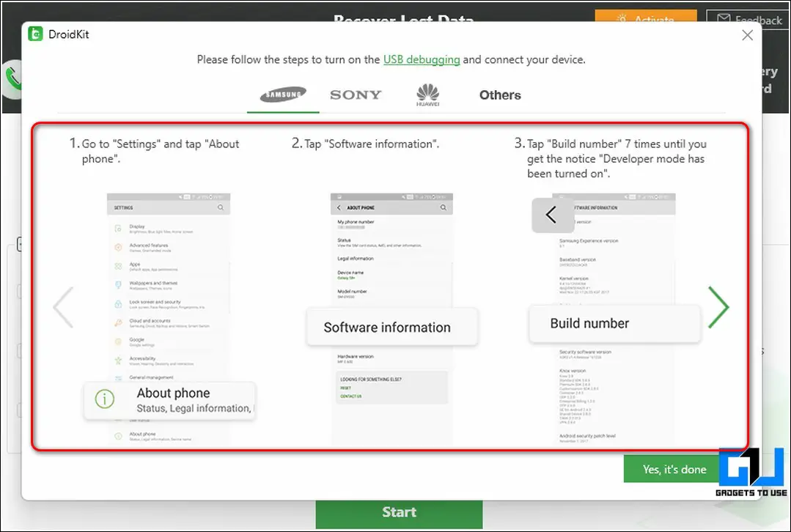
Task: Switch to the Huawei tab
Action: point(428,95)
